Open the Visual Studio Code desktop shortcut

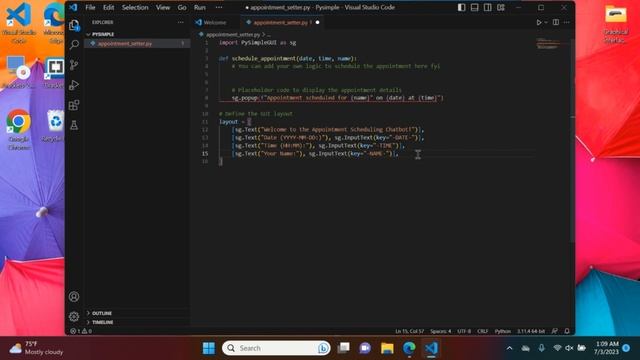point(19,23)
